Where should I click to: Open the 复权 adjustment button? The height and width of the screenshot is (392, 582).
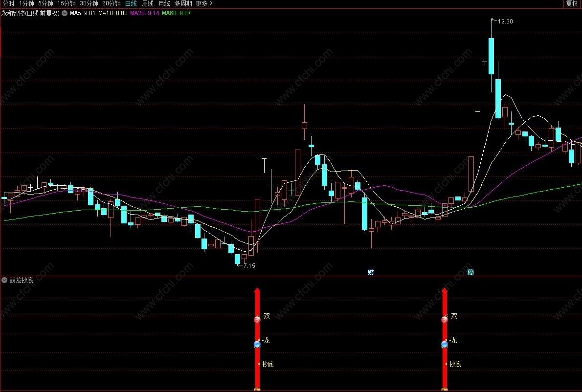pyautogui.click(x=572, y=4)
